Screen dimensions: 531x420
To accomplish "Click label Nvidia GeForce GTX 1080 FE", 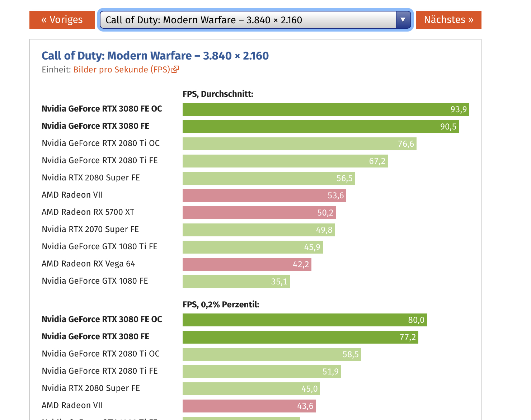I will [x=95, y=281].
